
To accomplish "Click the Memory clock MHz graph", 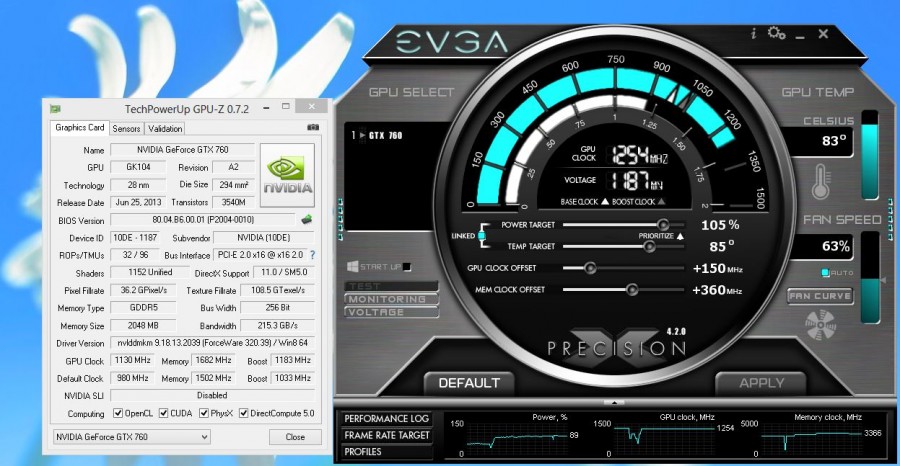I will 812,439.
